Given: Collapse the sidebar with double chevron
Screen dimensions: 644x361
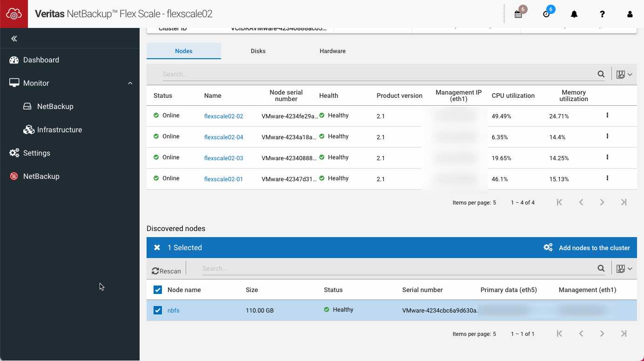Looking at the screenshot, I should point(14,39).
